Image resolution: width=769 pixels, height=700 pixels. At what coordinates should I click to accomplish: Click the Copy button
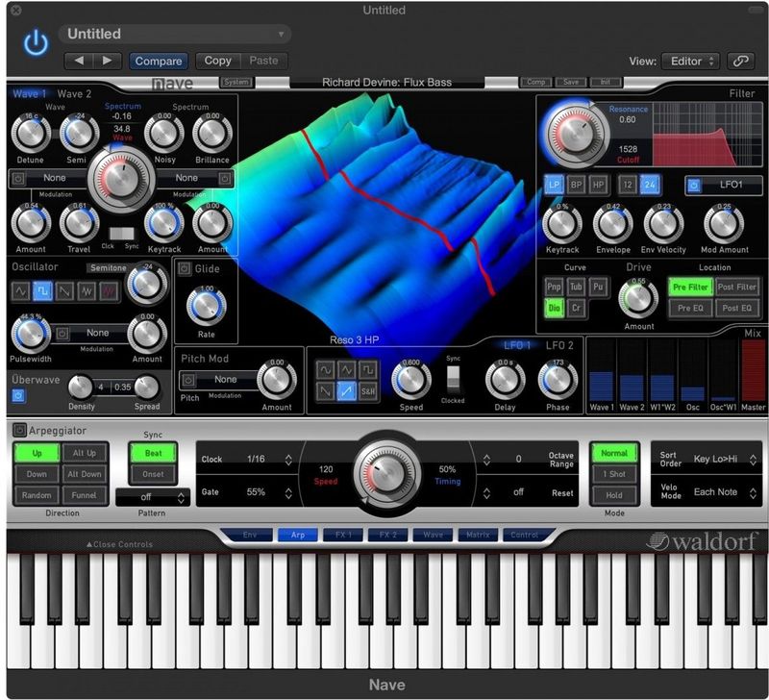(218, 61)
